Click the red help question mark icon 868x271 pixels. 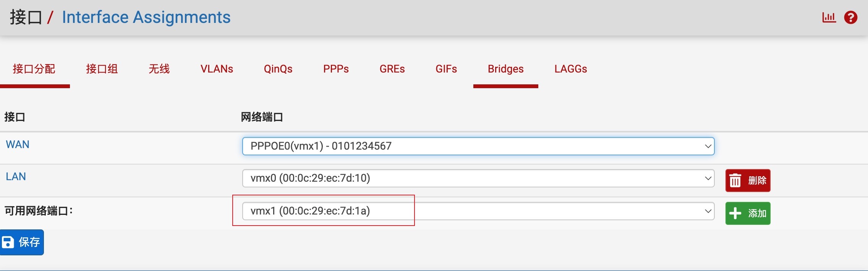(851, 18)
